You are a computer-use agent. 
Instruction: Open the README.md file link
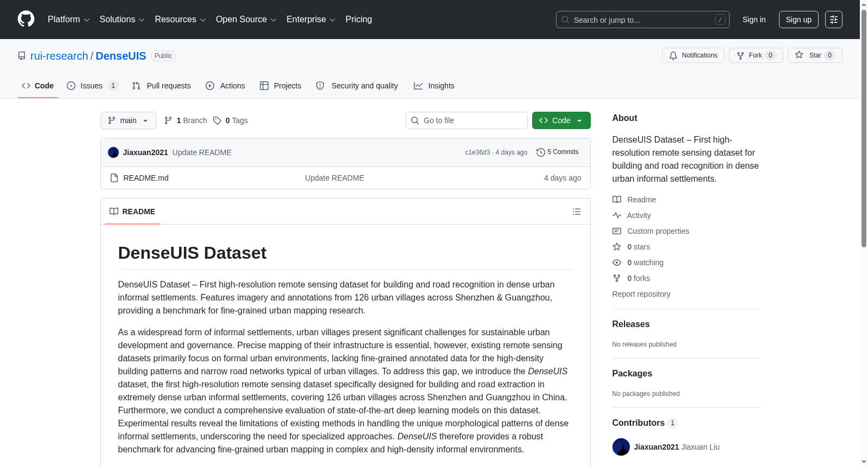[x=146, y=178]
